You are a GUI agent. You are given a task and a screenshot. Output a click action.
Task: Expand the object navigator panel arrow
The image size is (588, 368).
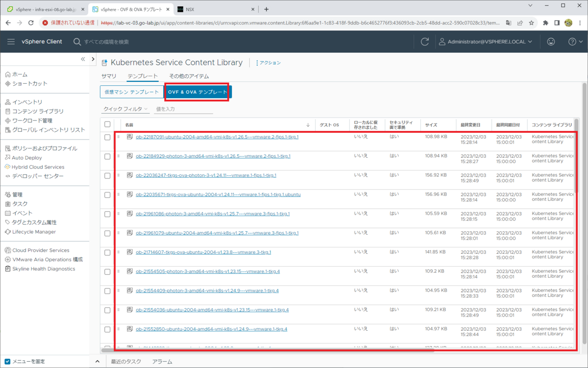click(x=93, y=59)
